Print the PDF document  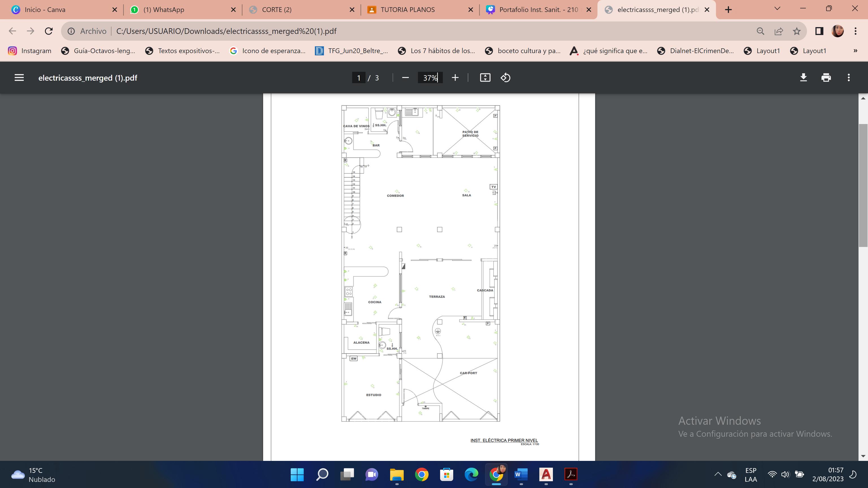click(x=826, y=78)
